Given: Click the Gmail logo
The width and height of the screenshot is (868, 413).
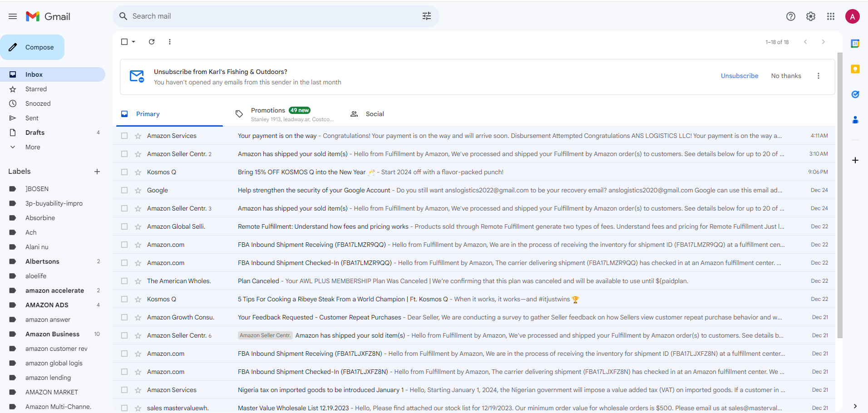Looking at the screenshot, I should (x=48, y=16).
